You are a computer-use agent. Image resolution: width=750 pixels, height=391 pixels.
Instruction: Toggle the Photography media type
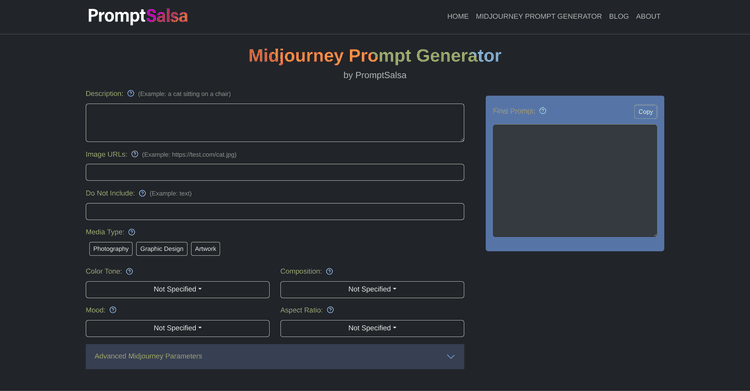coord(111,249)
